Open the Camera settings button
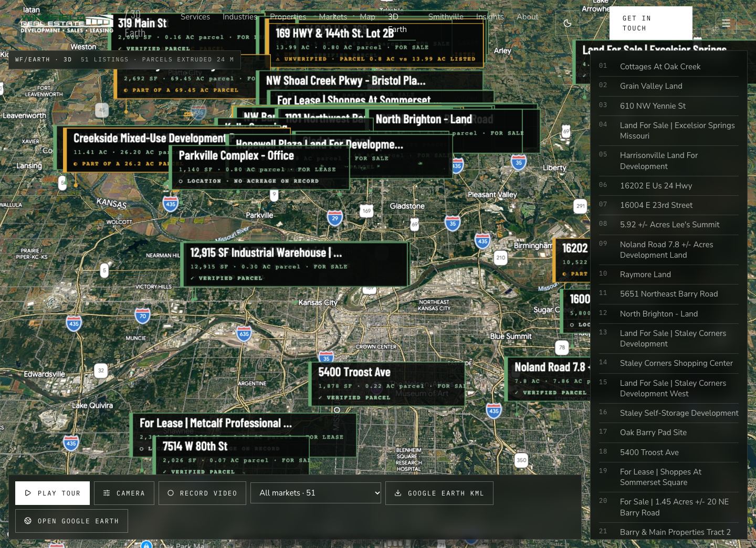This screenshot has height=548, width=756. point(124,493)
